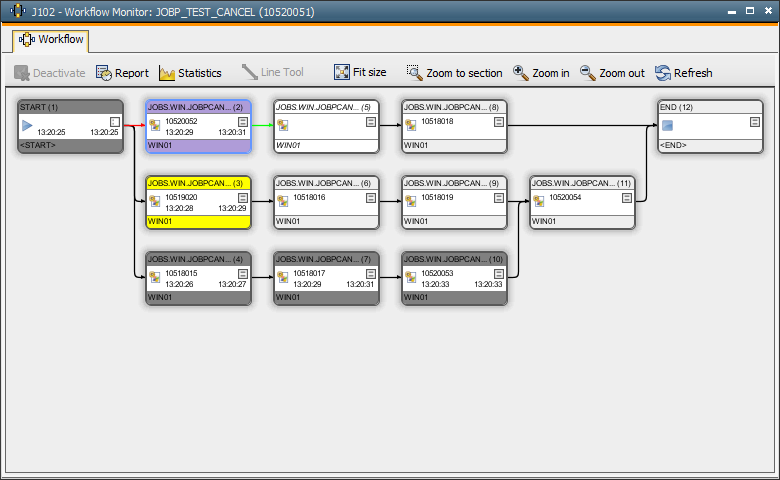Image resolution: width=780 pixels, height=480 pixels.
Task: Switch to the Workflow tab
Action: coord(52,40)
